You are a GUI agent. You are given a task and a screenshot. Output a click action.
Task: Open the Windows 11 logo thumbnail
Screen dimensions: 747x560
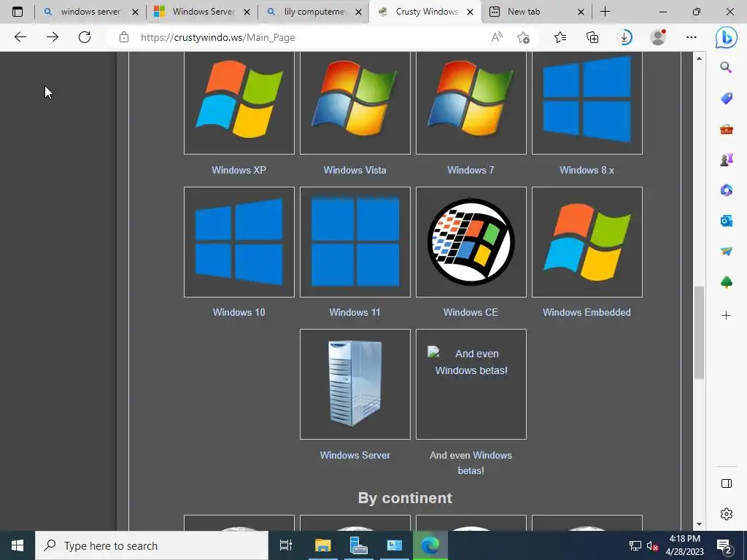pyautogui.click(x=355, y=242)
